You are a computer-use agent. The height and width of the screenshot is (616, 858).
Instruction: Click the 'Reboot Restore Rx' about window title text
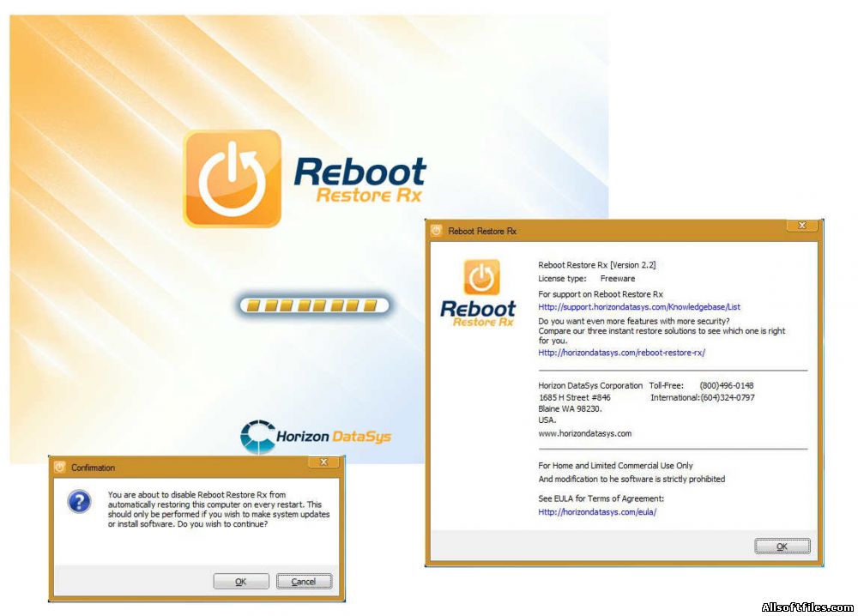pyautogui.click(x=482, y=231)
